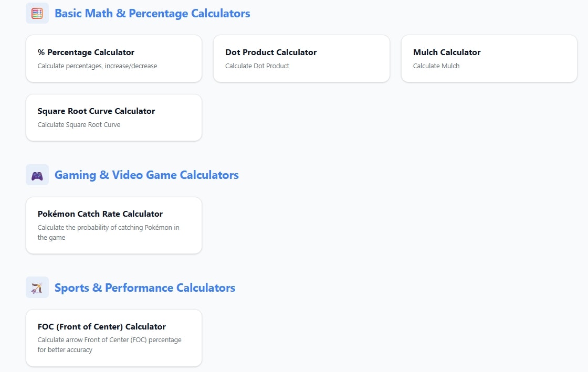Open the FOC (Front of Center) Calculator
This screenshot has width=588, height=372.
[x=102, y=326]
